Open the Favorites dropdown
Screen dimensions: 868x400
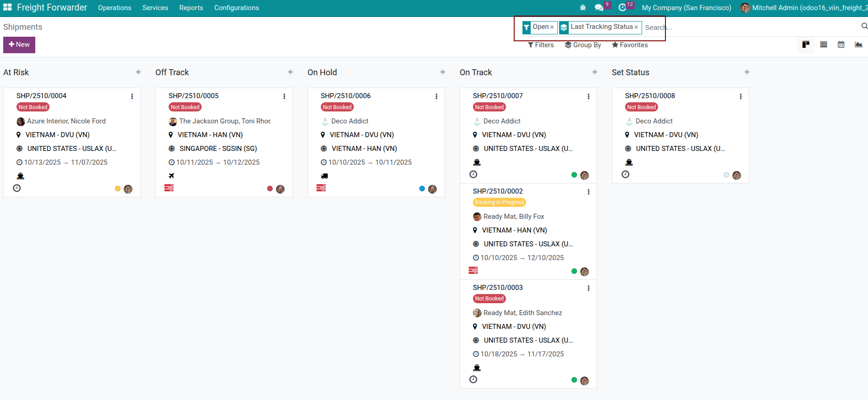[x=630, y=45]
